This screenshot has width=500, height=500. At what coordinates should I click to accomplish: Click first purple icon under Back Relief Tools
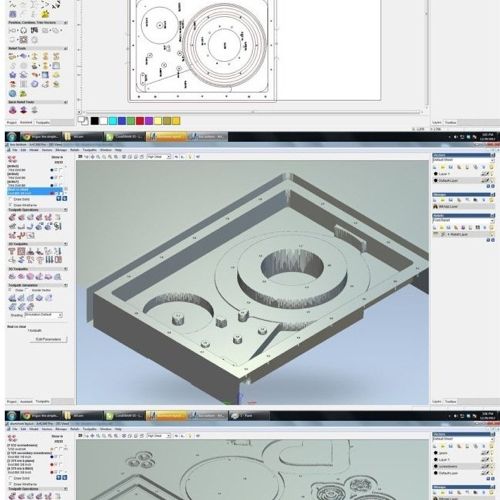coord(13,110)
